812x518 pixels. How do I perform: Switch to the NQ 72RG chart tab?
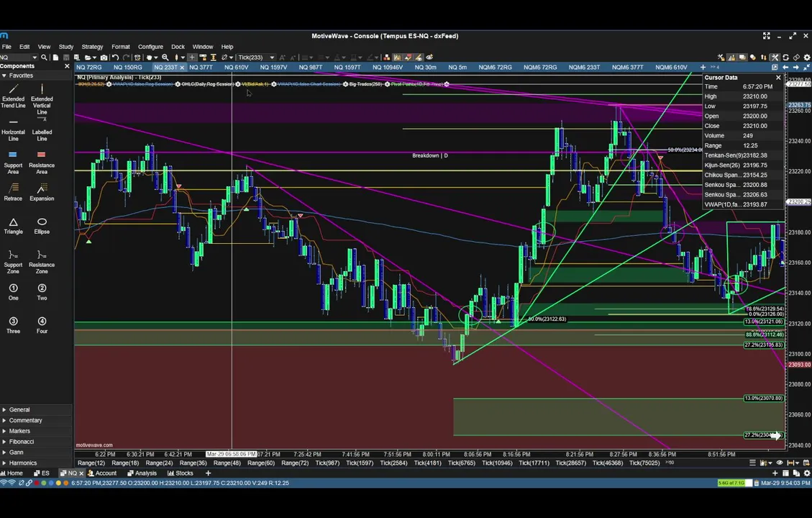tap(89, 68)
